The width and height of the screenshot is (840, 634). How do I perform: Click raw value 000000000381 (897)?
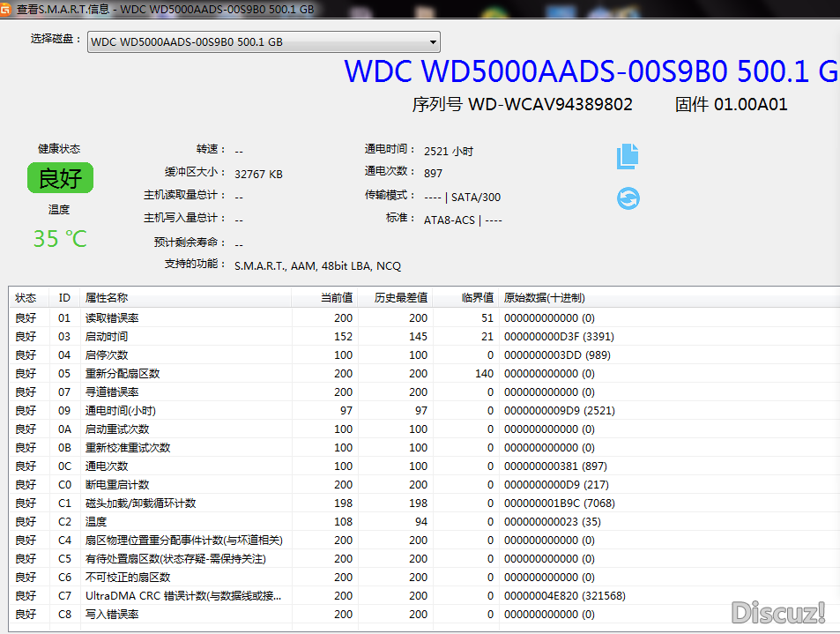pyautogui.click(x=555, y=466)
